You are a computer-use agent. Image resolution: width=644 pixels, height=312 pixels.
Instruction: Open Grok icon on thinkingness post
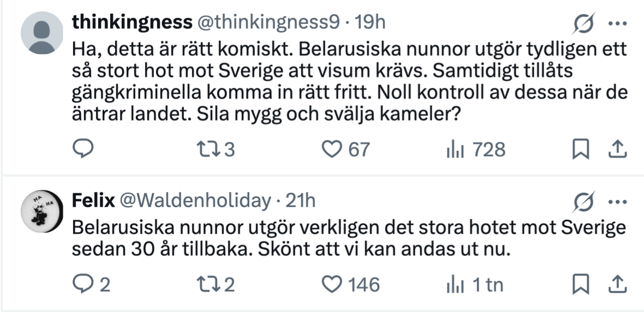point(584,23)
